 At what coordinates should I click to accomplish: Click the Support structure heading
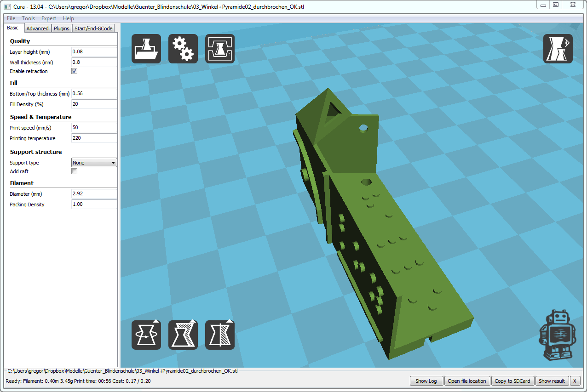[36, 152]
